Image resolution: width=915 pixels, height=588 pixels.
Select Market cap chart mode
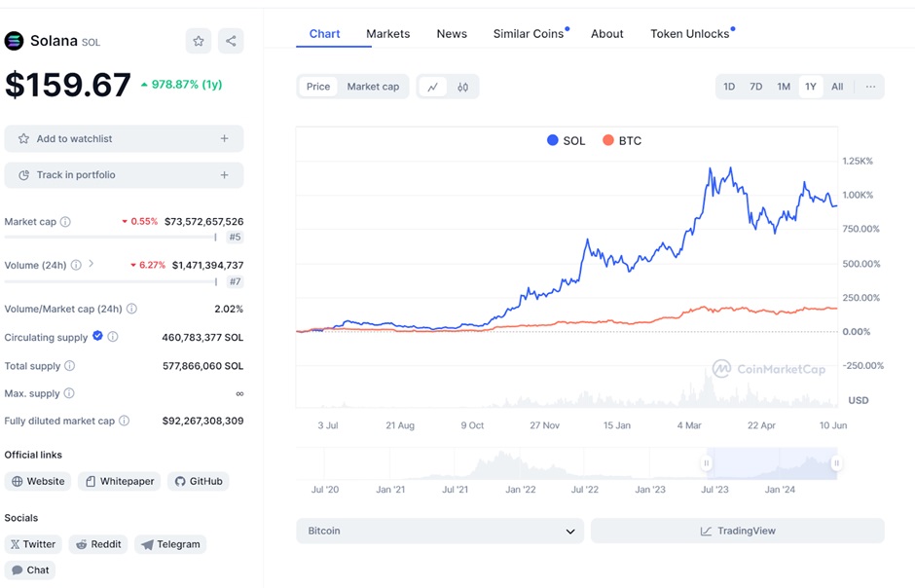click(373, 87)
